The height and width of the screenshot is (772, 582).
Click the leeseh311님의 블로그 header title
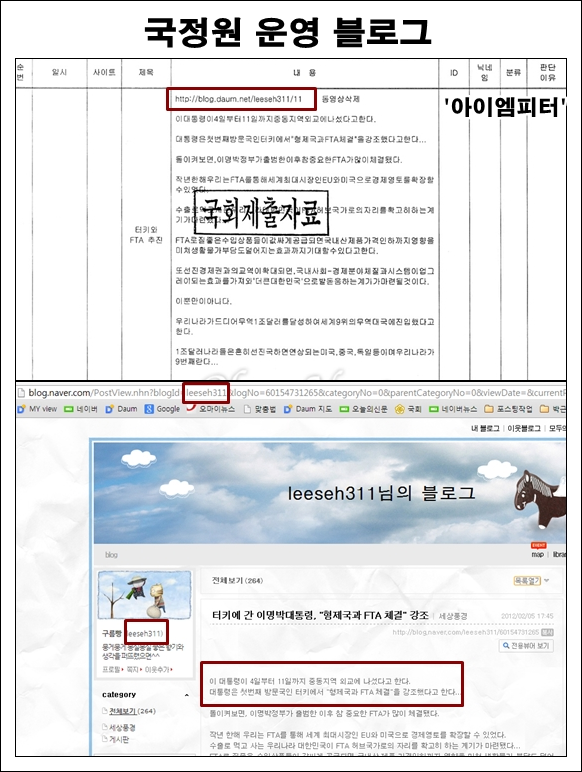(381, 493)
